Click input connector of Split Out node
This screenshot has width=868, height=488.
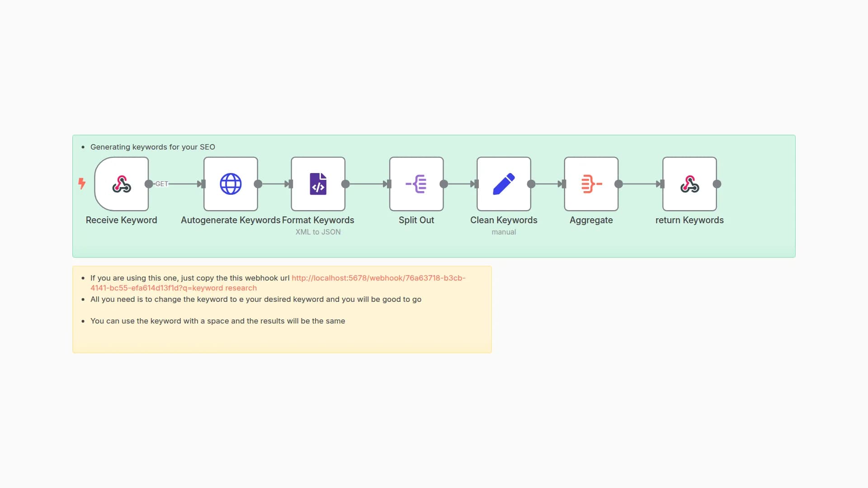point(389,184)
